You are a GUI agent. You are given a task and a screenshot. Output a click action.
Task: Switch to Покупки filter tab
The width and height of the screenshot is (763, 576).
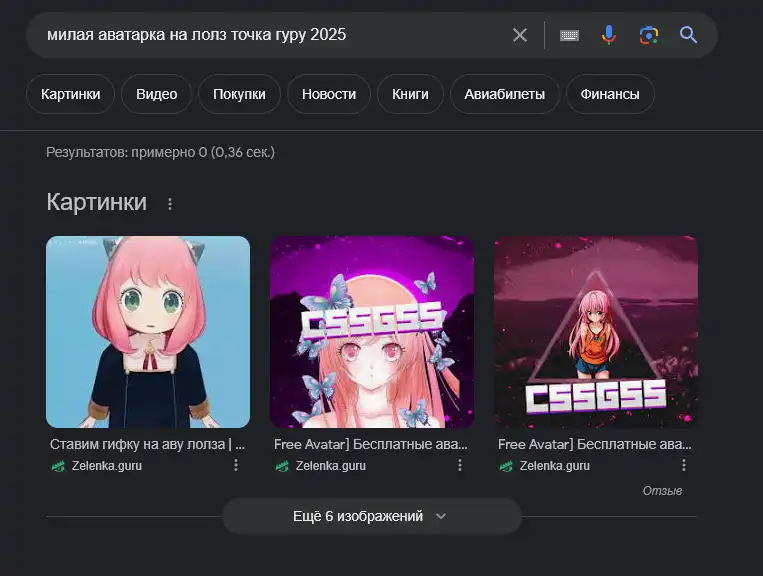[239, 94]
